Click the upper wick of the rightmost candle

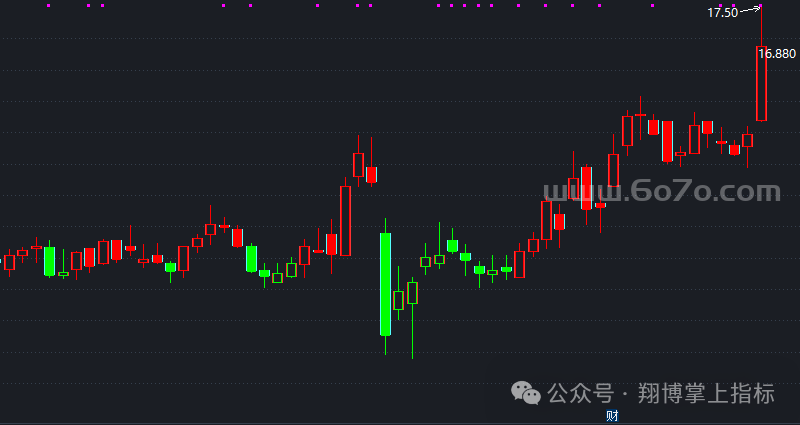tap(761, 27)
